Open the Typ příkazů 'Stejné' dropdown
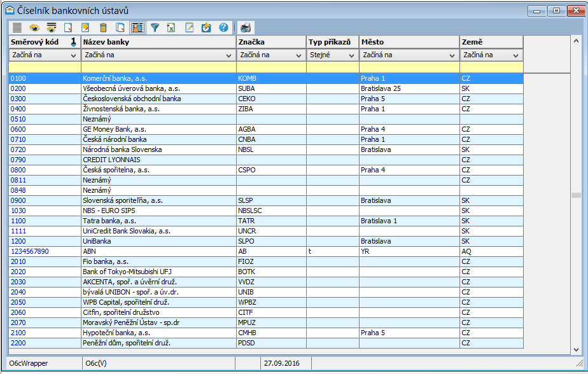588x374 pixels. [351, 55]
